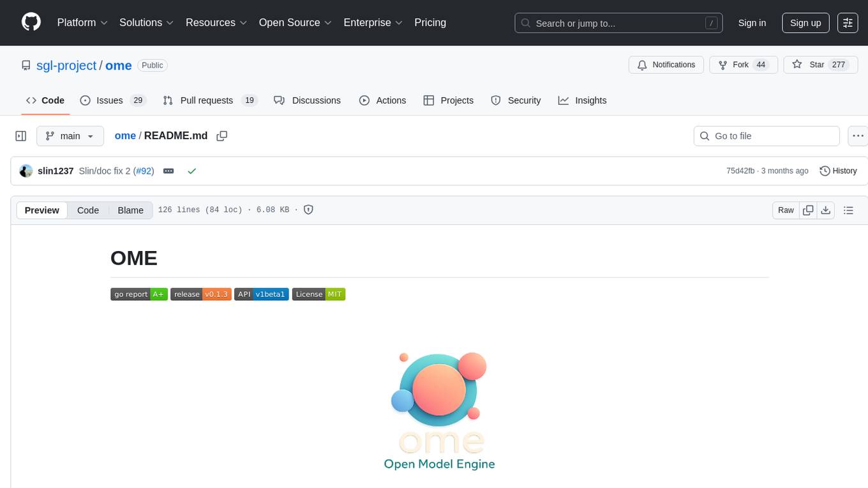Image resolution: width=868 pixels, height=488 pixels.
Task: Copy raw file contents
Action: coord(808,210)
